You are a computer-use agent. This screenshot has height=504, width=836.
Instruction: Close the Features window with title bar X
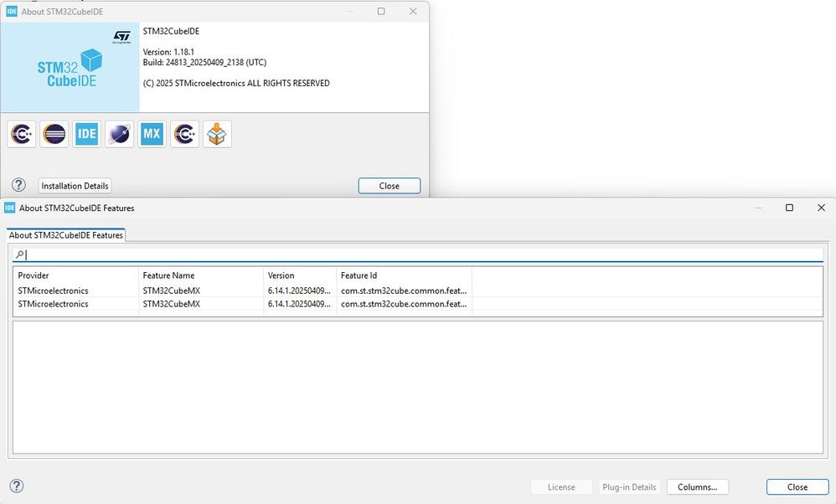point(821,208)
